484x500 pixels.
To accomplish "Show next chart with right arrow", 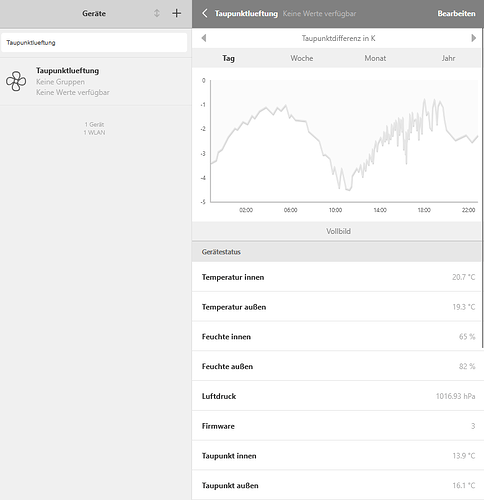I will [473, 38].
